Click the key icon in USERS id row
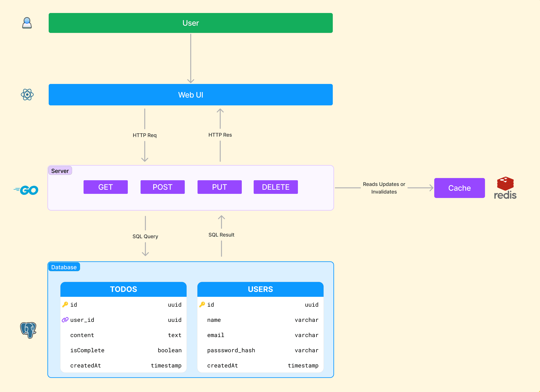 202,304
